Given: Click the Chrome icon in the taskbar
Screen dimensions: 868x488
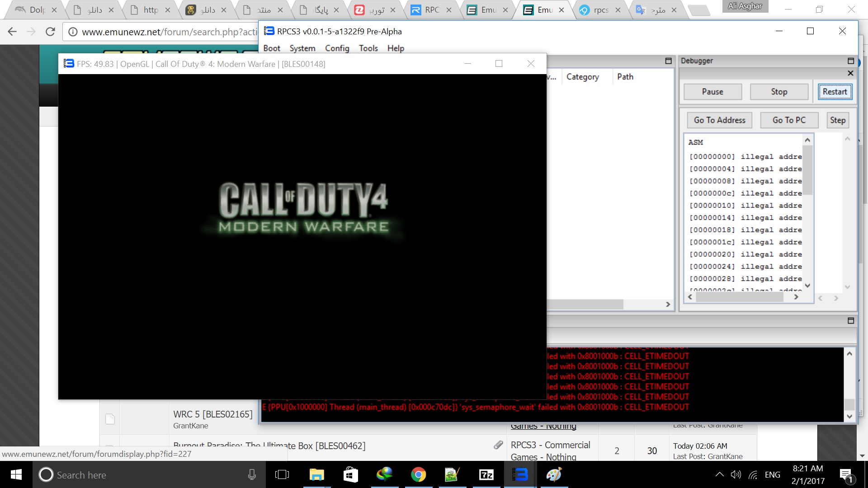Looking at the screenshot, I should coord(418,475).
